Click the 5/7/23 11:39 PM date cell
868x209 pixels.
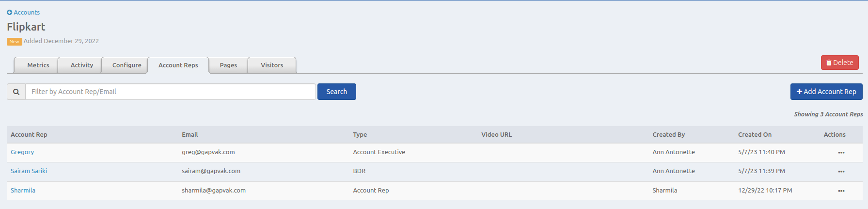761,171
